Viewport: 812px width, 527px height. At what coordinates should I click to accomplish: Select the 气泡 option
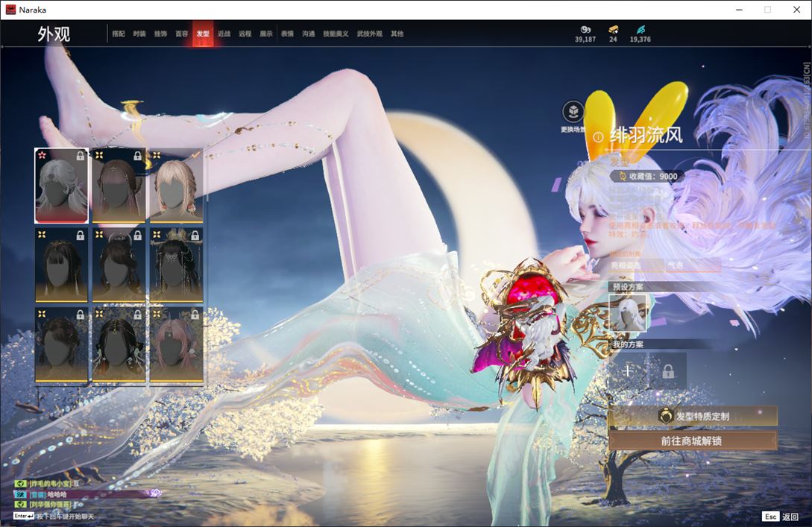tap(674, 265)
